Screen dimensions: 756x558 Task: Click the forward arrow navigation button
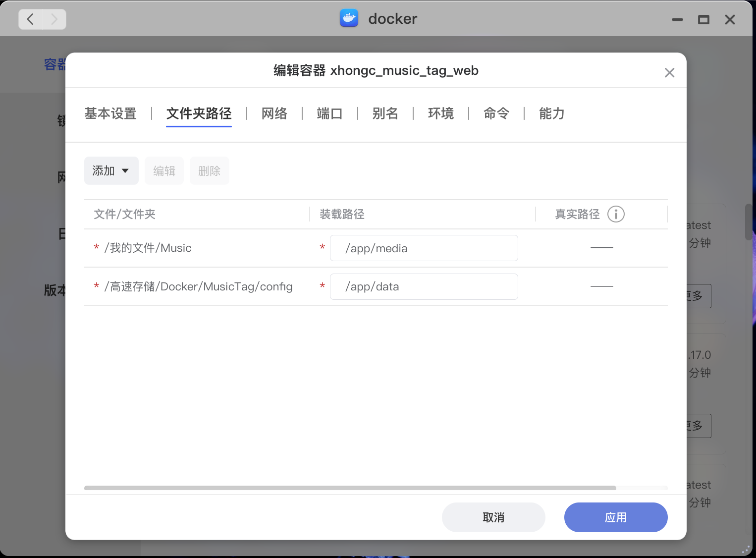[x=54, y=19]
